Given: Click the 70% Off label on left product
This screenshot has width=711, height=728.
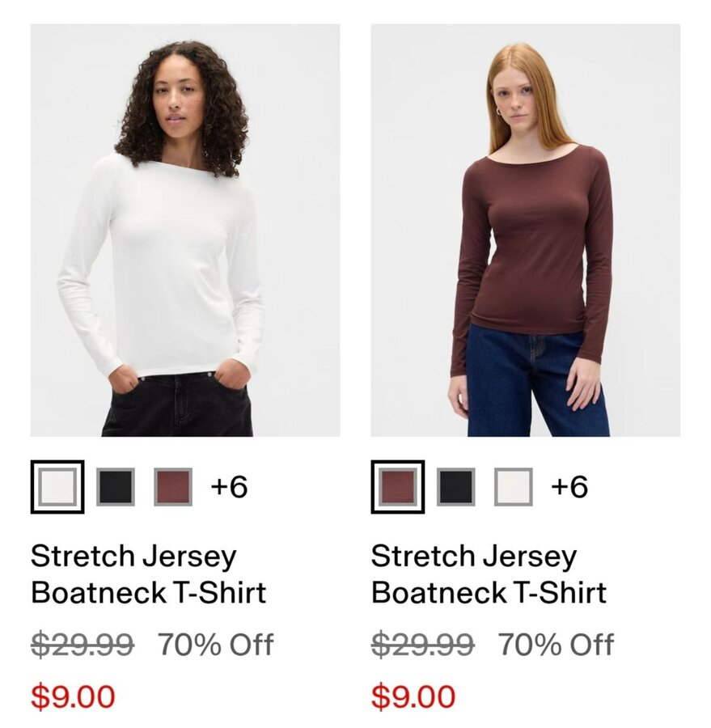Looking at the screenshot, I should [216, 645].
